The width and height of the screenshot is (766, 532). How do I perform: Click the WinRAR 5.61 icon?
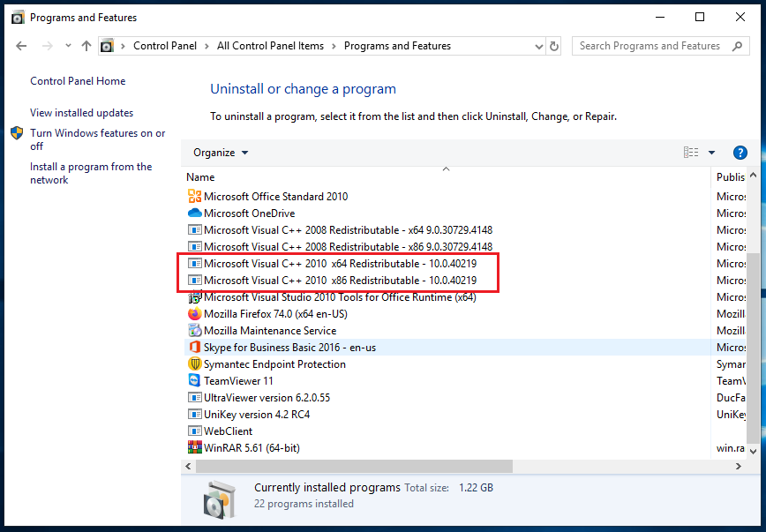194,447
